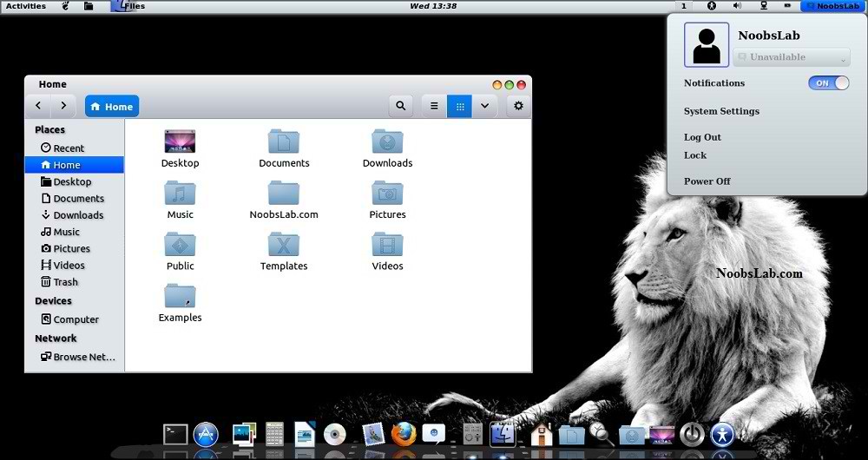Select Downloads in the sidebar
868x460 pixels.
pos(74,214)
